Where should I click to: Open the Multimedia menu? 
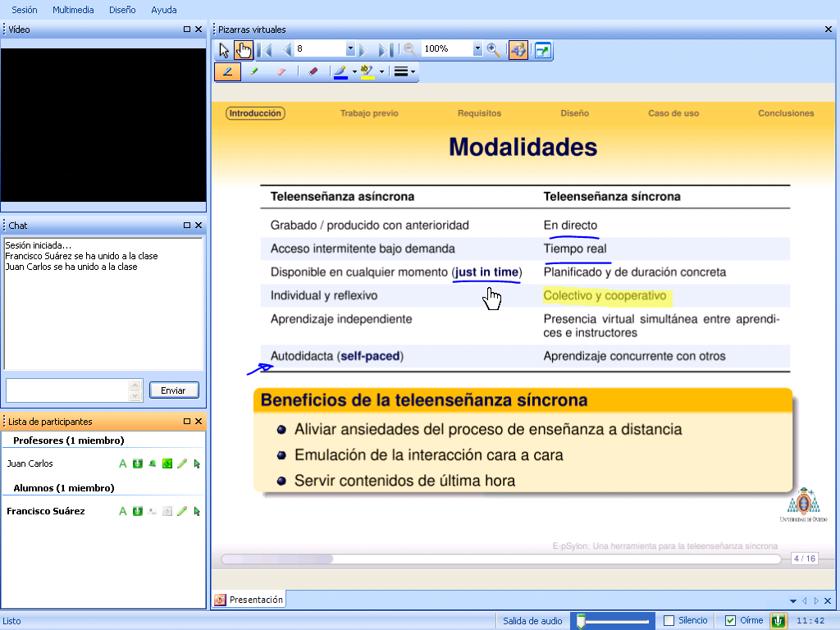tap(73, 10)
